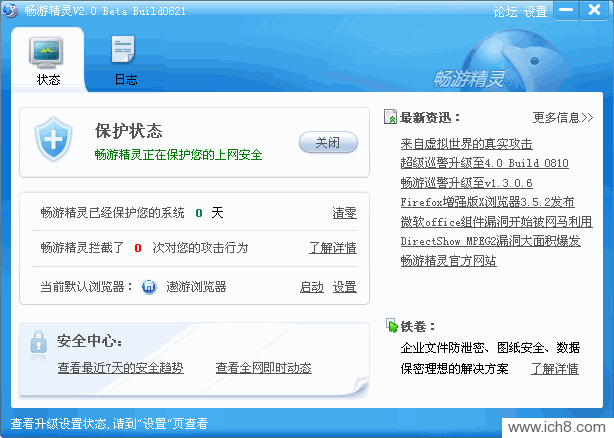Open 设置 in the title bar
Screen dimensions: 614x438
tap(536, 12)
